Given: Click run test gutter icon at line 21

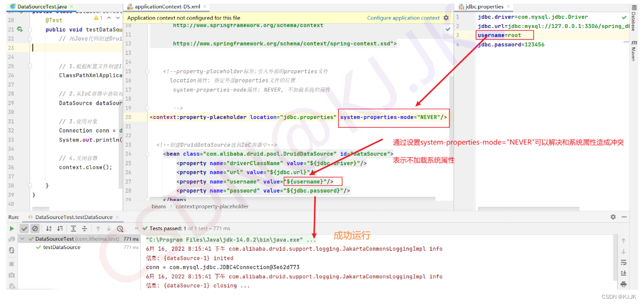Looking at the screenshot, I should tap(19, 30).
